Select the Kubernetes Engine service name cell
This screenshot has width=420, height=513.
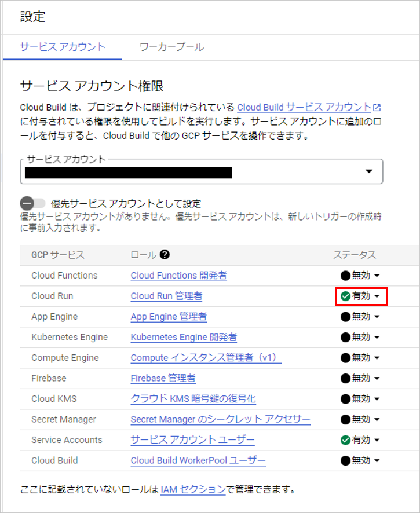(70, 338)
